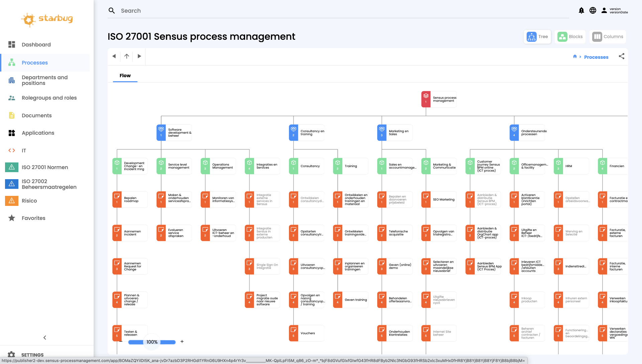Switch to Tree view

pyautogui.click(x=537, y=37)
